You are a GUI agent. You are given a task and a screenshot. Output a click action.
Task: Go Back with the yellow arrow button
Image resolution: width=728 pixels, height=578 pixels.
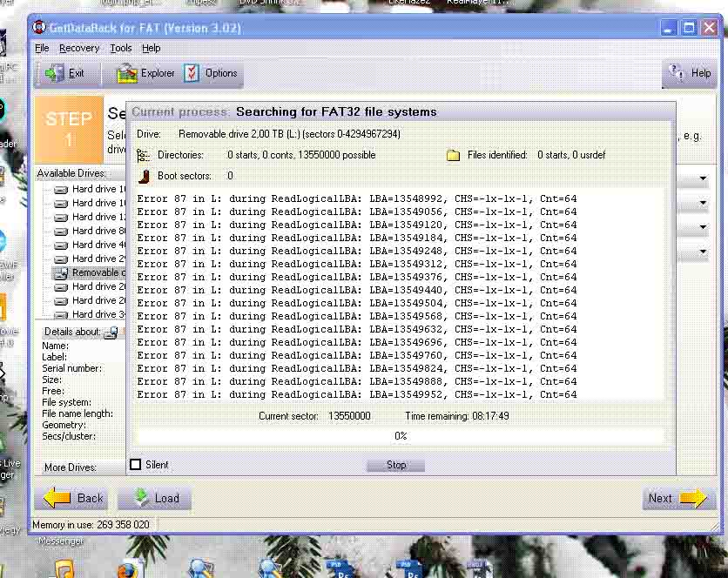(x=73, y=498)
